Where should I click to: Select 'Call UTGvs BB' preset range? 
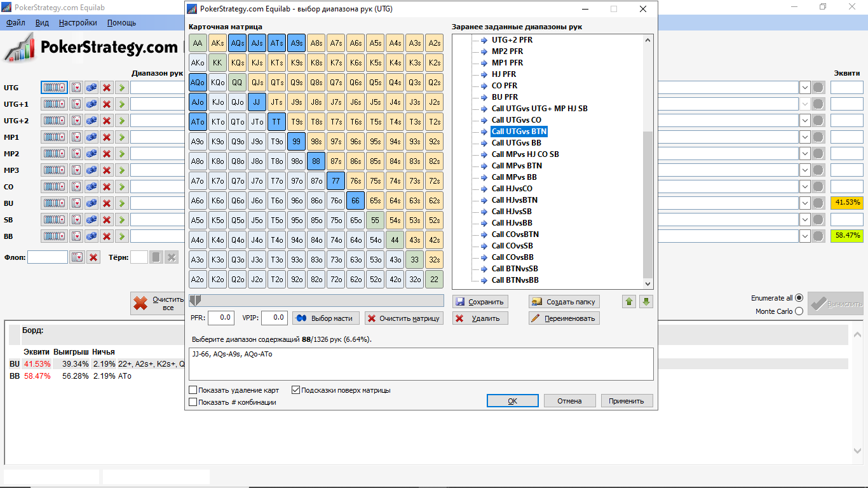pyautogui.click(x=517, y=143)
